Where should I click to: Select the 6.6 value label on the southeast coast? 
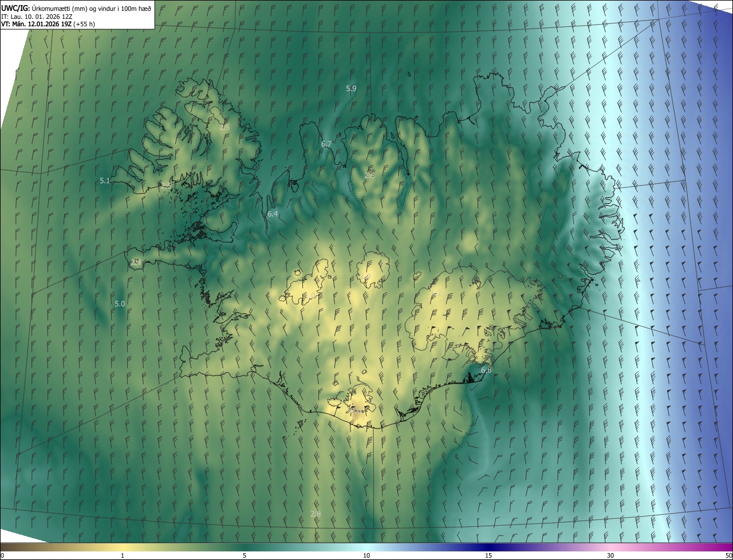[x=486, y=370]
